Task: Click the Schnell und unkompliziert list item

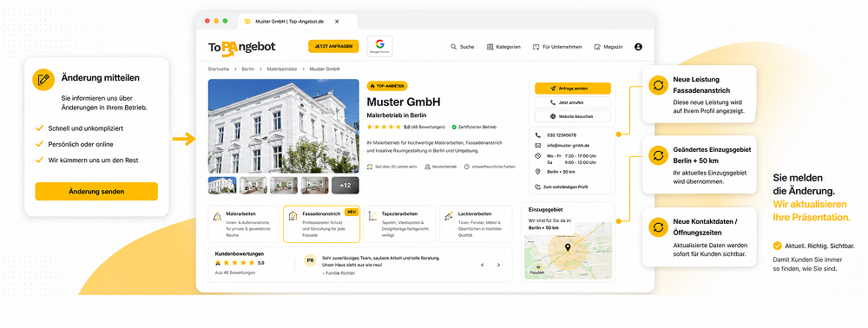Action: (x=79, y=128)
